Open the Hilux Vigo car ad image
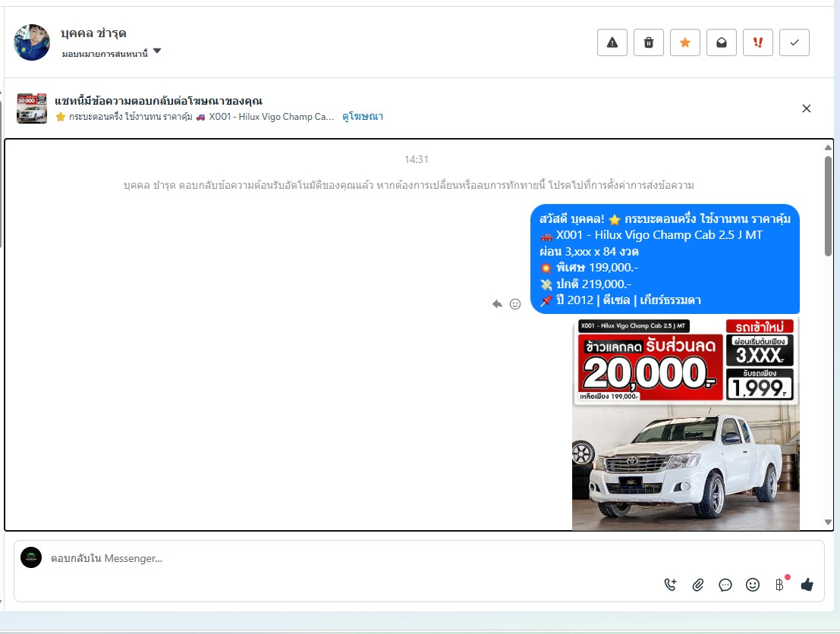Screen dimensions: 840x634 pos(686,424)
